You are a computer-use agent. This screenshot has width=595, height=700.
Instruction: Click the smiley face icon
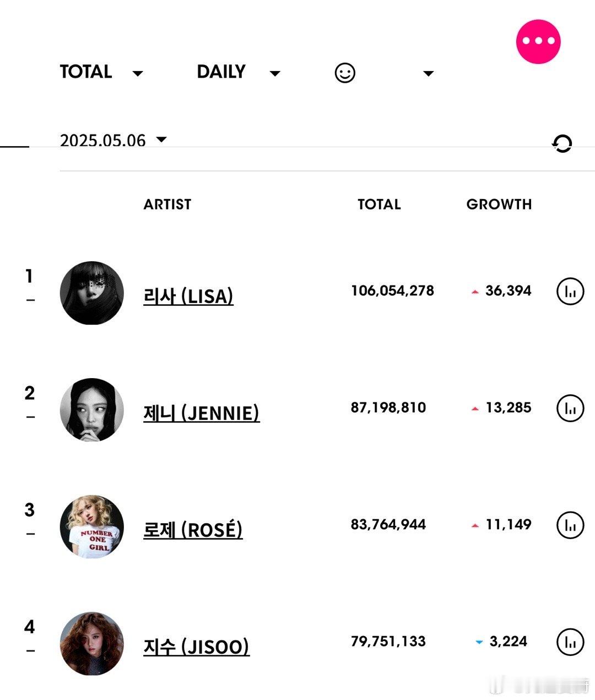pyautogui.click(x=345, y=73)
